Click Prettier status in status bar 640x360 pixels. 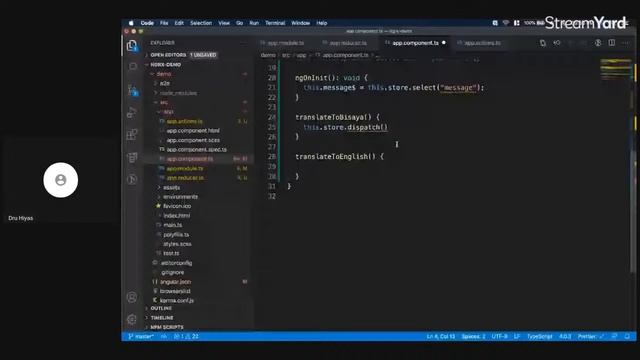pos(591,336)
